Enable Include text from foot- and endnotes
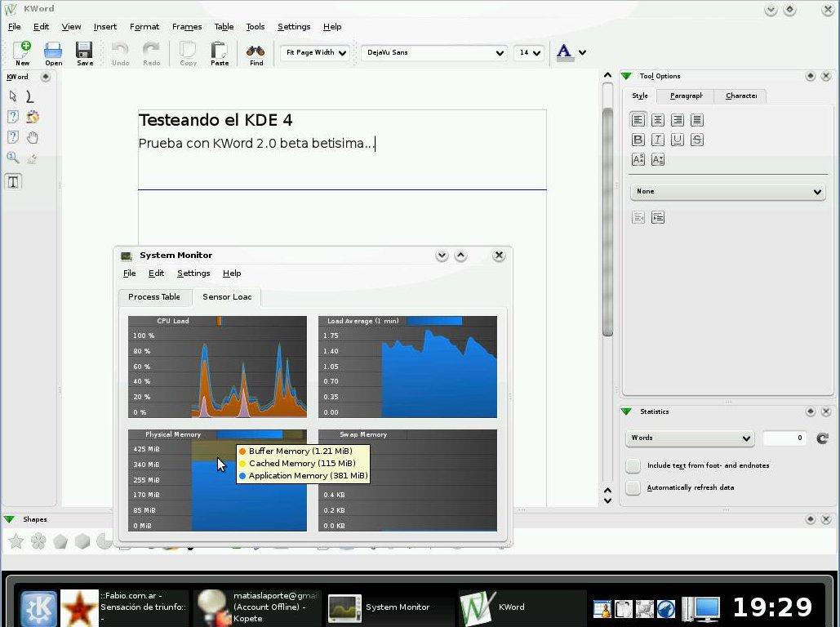This screenshot has width=840, height=627. [633, 465]
